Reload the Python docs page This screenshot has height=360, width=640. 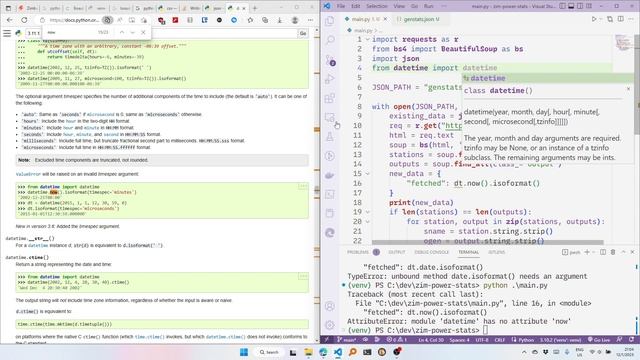[24, 20]
